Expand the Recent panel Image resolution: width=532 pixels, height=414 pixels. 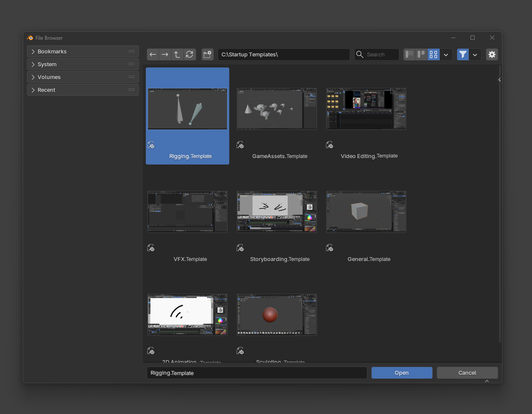[x=83, y=90]
